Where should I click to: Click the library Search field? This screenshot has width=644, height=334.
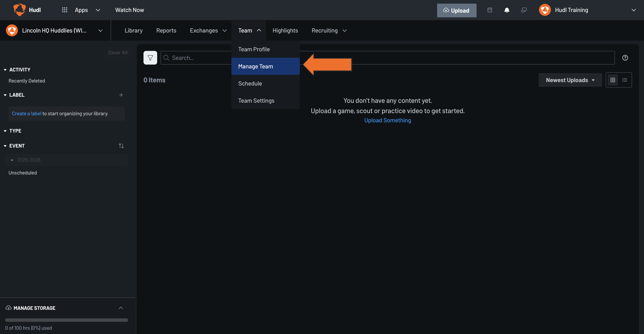click(x=388, y=58)
